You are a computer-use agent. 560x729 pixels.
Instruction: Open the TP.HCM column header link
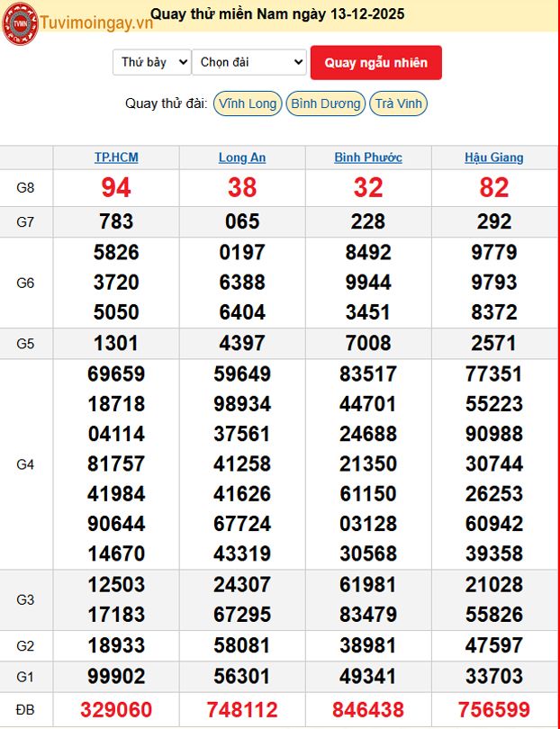(x=116, y=157)
